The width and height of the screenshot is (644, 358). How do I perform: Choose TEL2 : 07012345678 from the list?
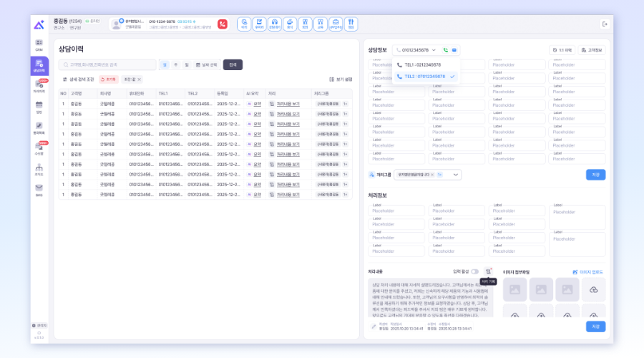pyautogui.click(x=424, y=76)
